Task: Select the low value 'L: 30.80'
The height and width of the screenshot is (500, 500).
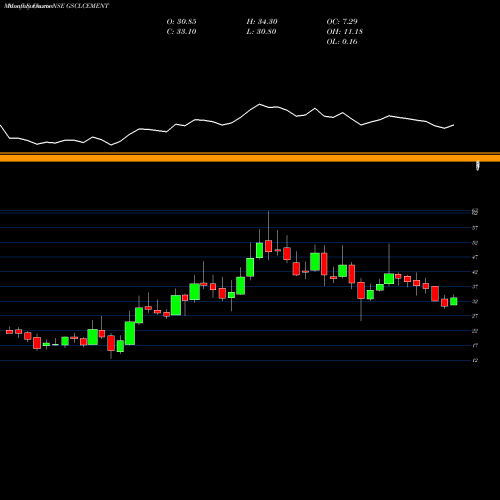Action: coord(261,31)
